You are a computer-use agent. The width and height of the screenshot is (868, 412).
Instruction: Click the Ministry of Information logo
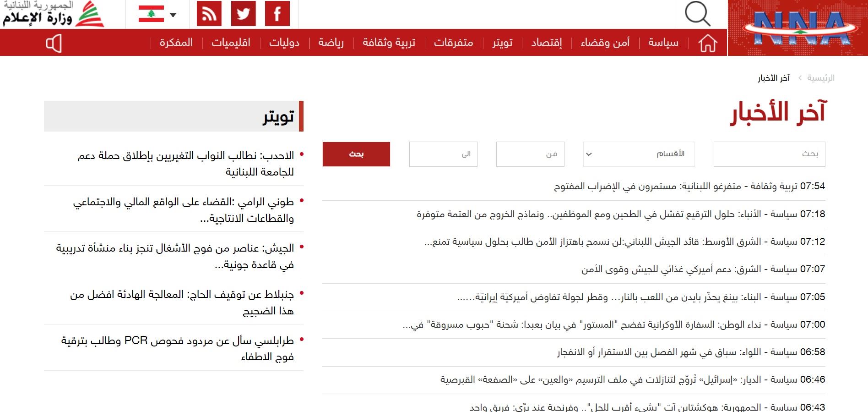[x=53, y=14]
